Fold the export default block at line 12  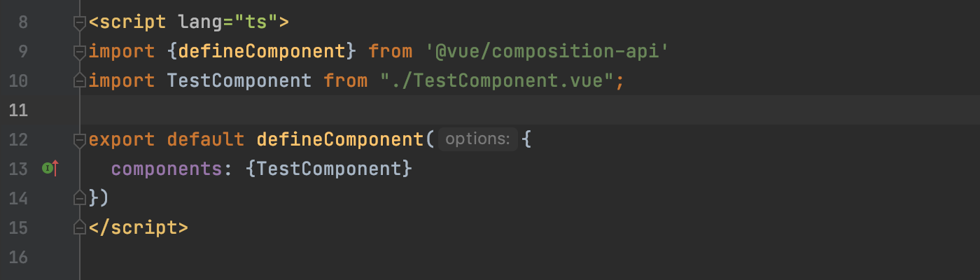[80, 139]
